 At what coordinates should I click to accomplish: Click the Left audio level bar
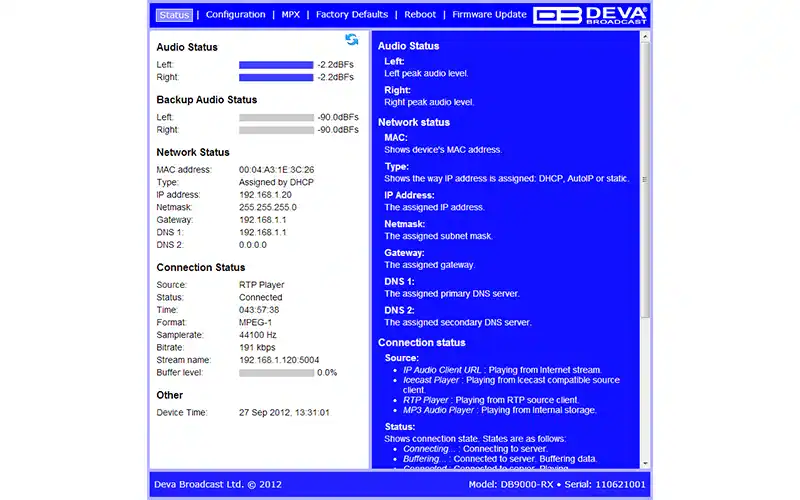[276, 64]
